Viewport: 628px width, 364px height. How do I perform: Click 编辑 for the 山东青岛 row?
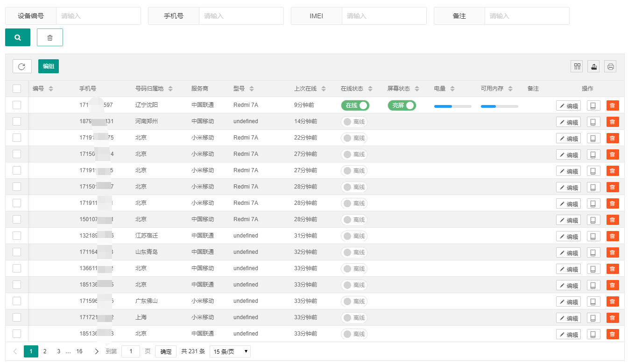(568, 252)
